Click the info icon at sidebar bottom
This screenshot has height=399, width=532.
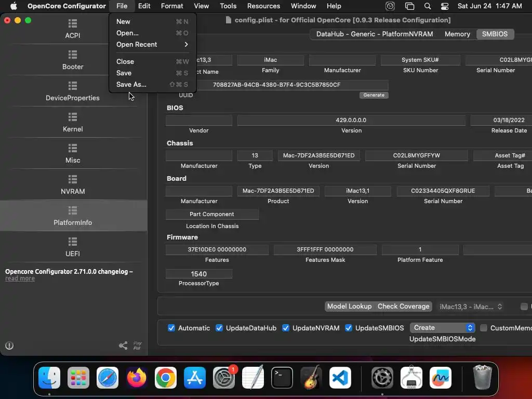pyautogui.click(x=9, y=345)
